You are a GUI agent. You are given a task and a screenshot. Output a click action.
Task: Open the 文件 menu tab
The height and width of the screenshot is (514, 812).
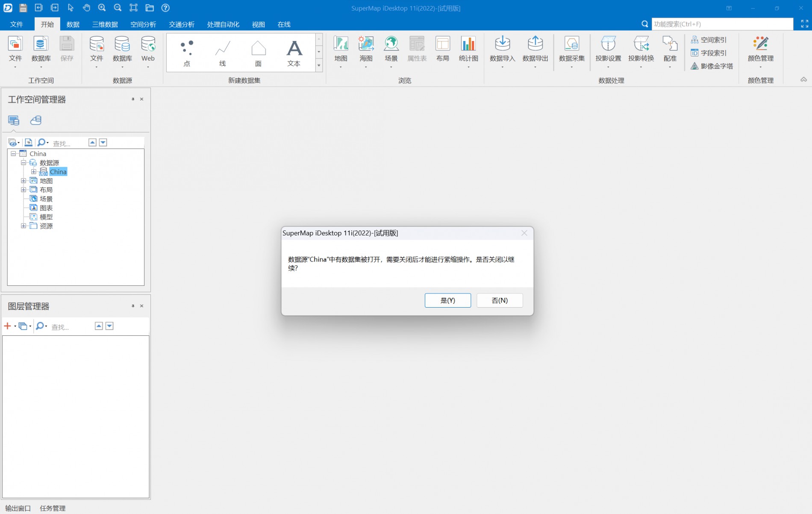pos(17,24)
